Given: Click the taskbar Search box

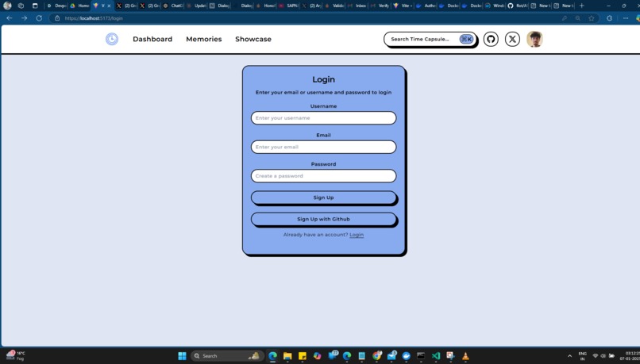Looking at the screenshot, I should (x=227, y=356).
